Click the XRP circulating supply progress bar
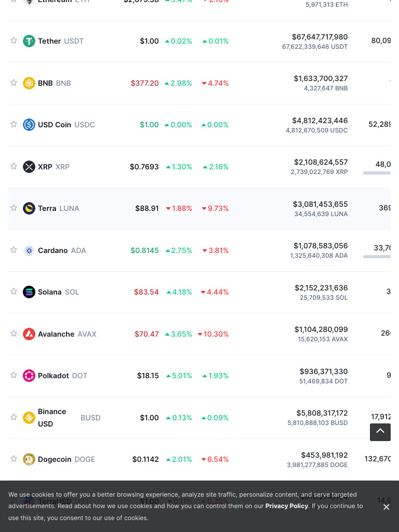Viewport: 399px width, 532px height. pos(377,173)
